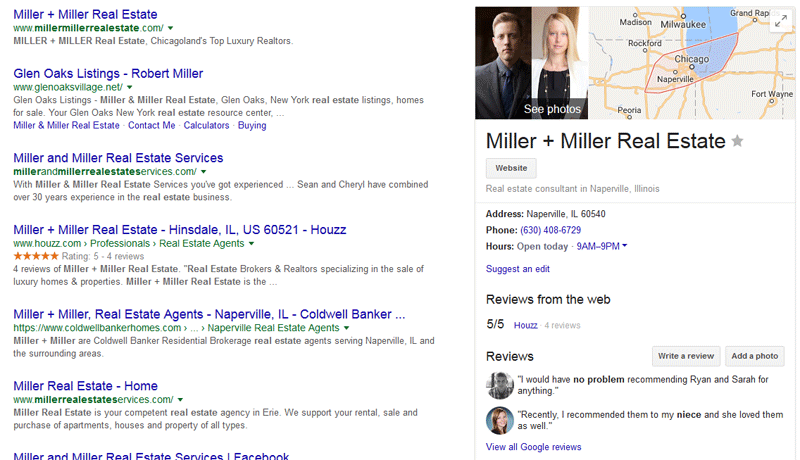The width and height of the screenshot is (800, 460).
Task: Open the Houzz Hinsdale, IL result title
Action: pos(180,229)
